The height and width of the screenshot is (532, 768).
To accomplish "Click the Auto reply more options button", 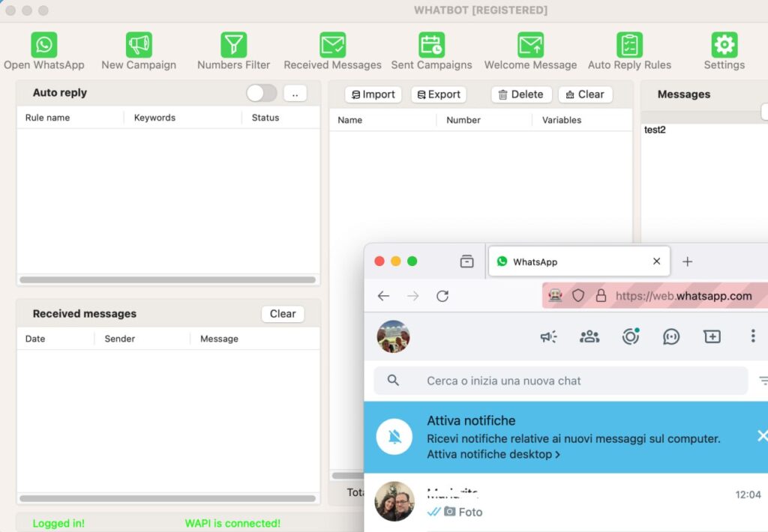I will point(295,93).
